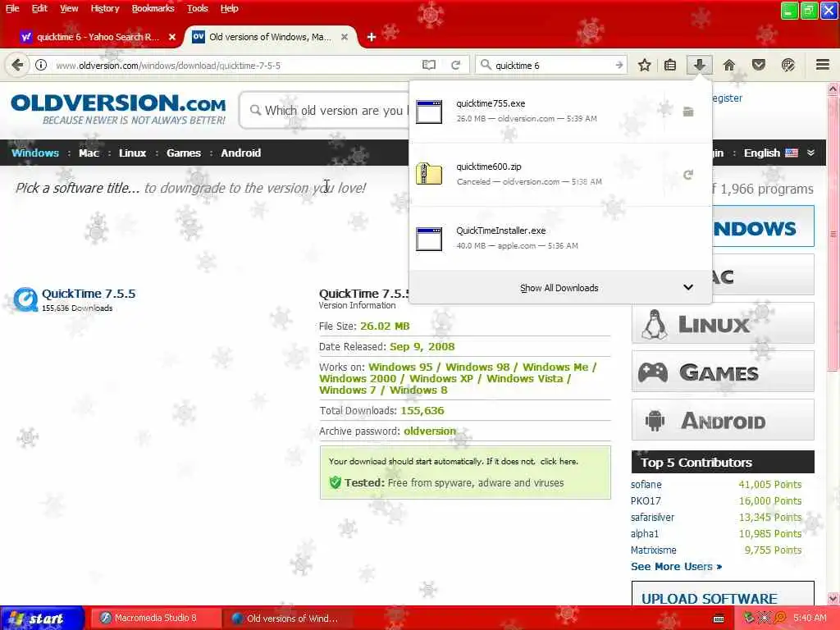
Task: Click the QuickTime logo icon
Action: point(25,299)
